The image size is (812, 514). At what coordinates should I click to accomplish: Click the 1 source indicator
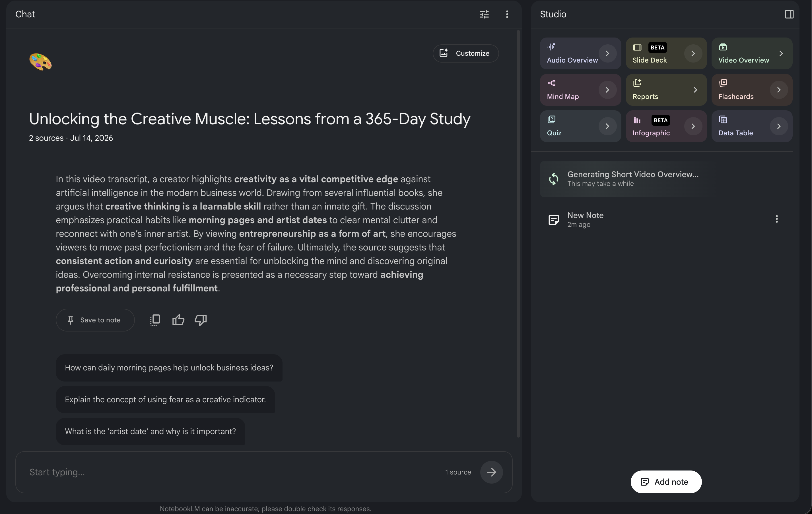[x=458, y=472]
